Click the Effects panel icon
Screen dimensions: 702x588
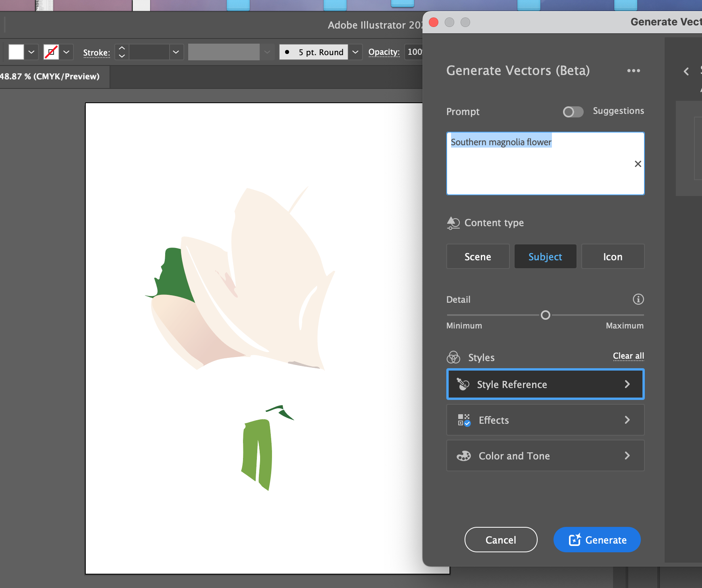tap(464, 420)
